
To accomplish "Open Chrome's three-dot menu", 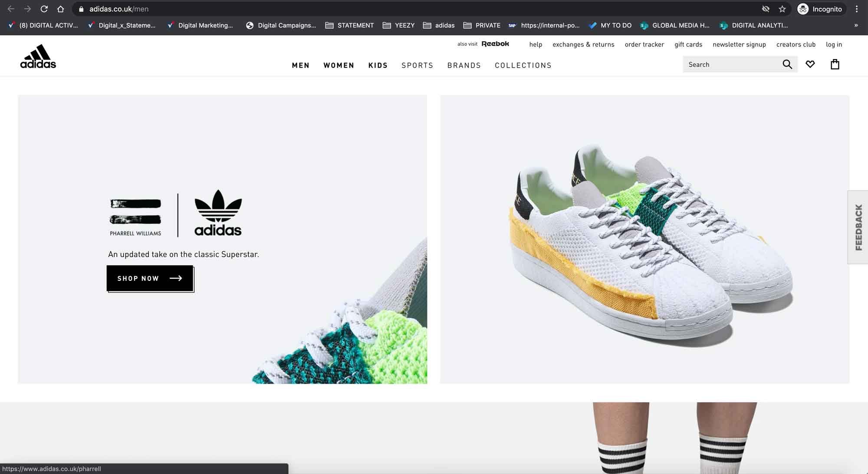I will (857, 9).
